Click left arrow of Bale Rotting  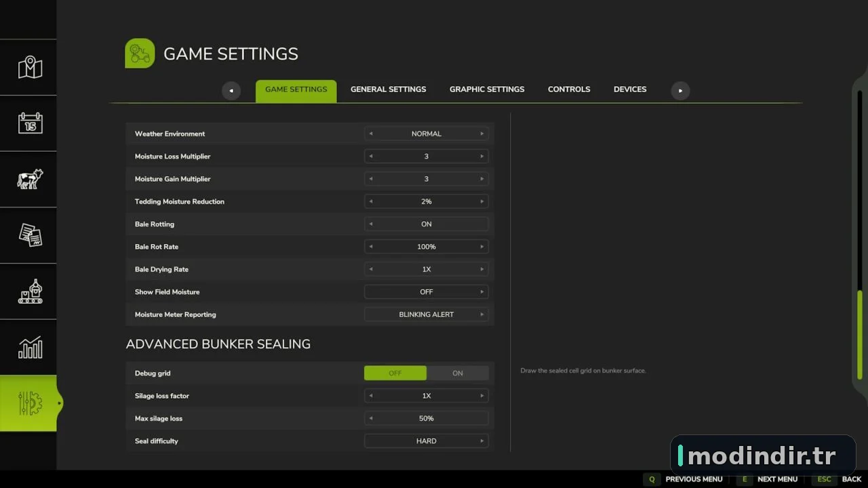pyautogui.click(x=370, y=224)
